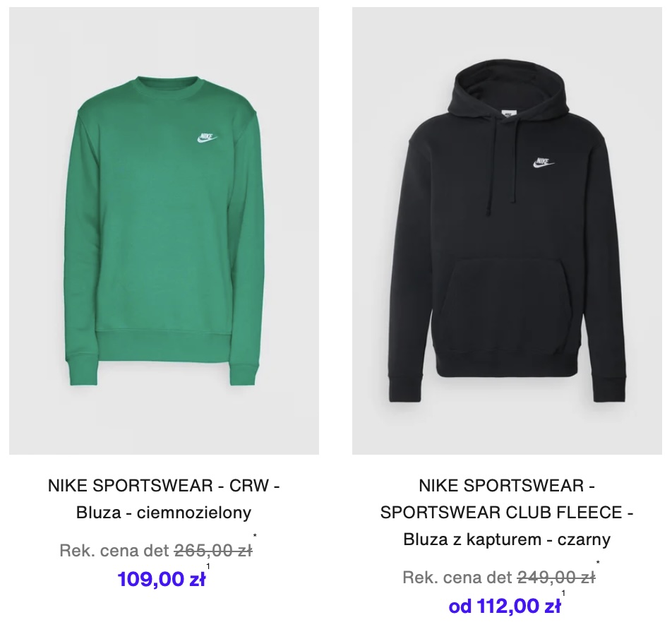Click the crossed-out 265,00 zł recommended price
The height and width of the screenshot is (627, 672).
[x=213, y=550]
